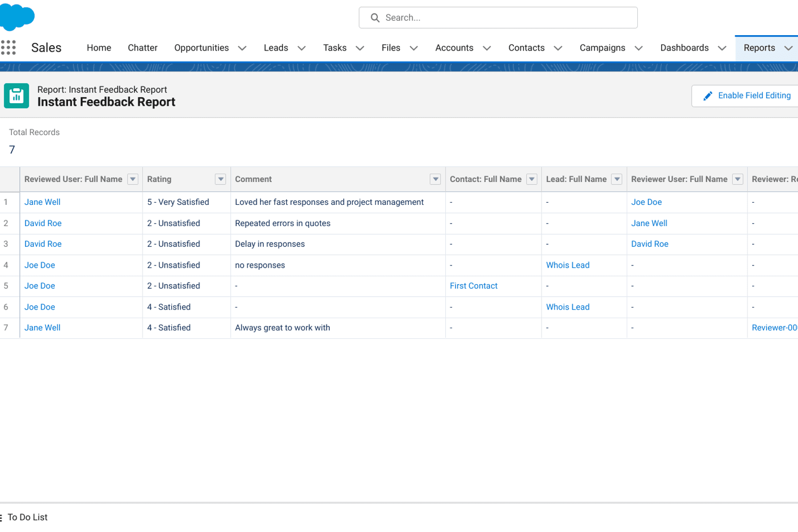Expand the Reports tab dropdown chevron
The width and height of the screenshot is (798, 532).
tap(788, 48)
